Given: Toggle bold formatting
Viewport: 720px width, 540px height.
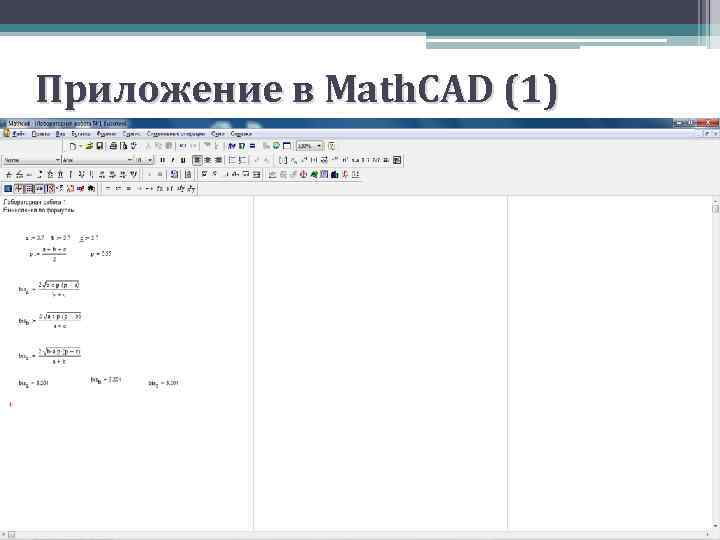Looking at the screenshot, I should 163,160.
